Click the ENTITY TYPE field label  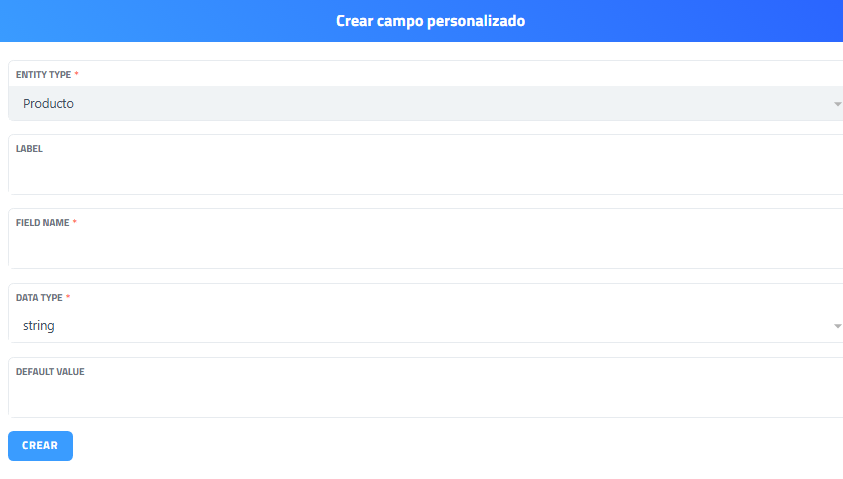43,75
